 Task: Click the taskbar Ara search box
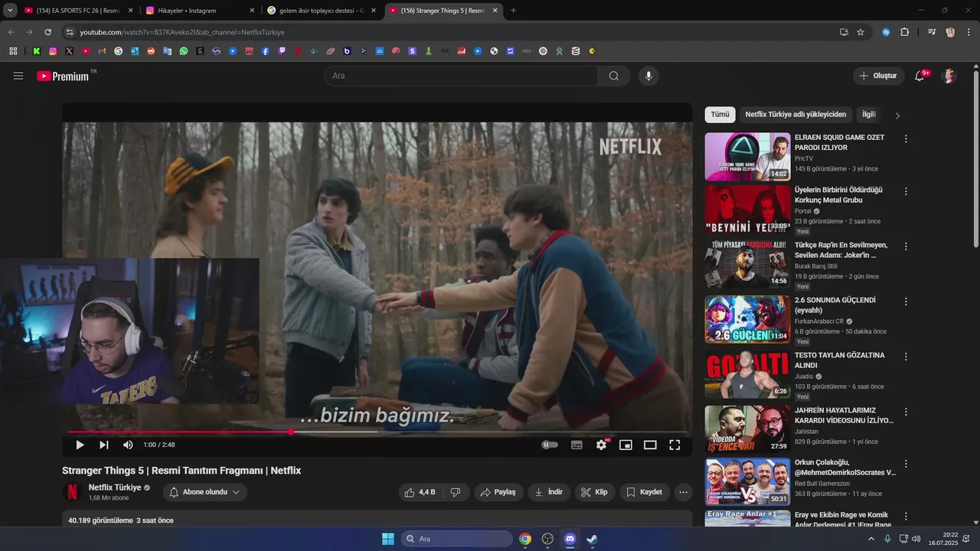coord(457,539)
